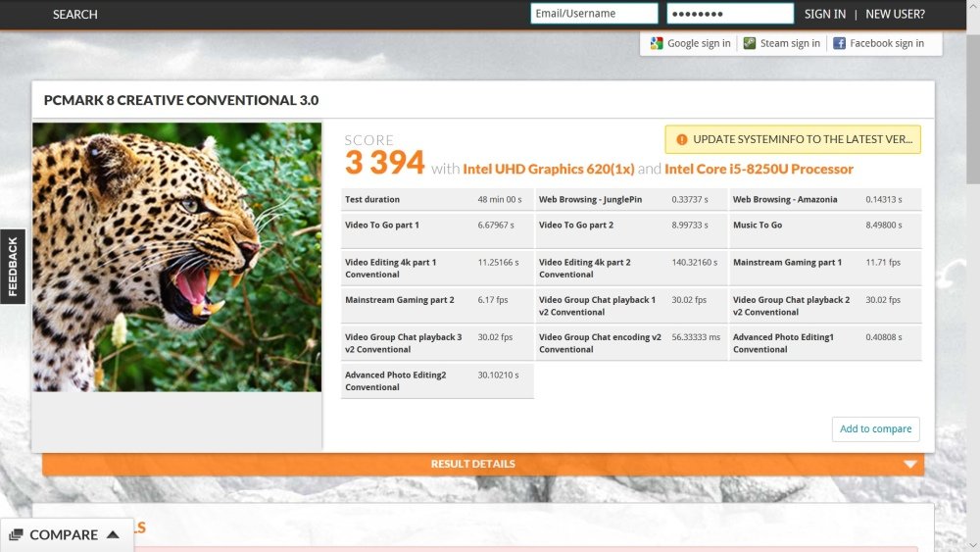Click the Steam logo icon

tap(750, 43)
